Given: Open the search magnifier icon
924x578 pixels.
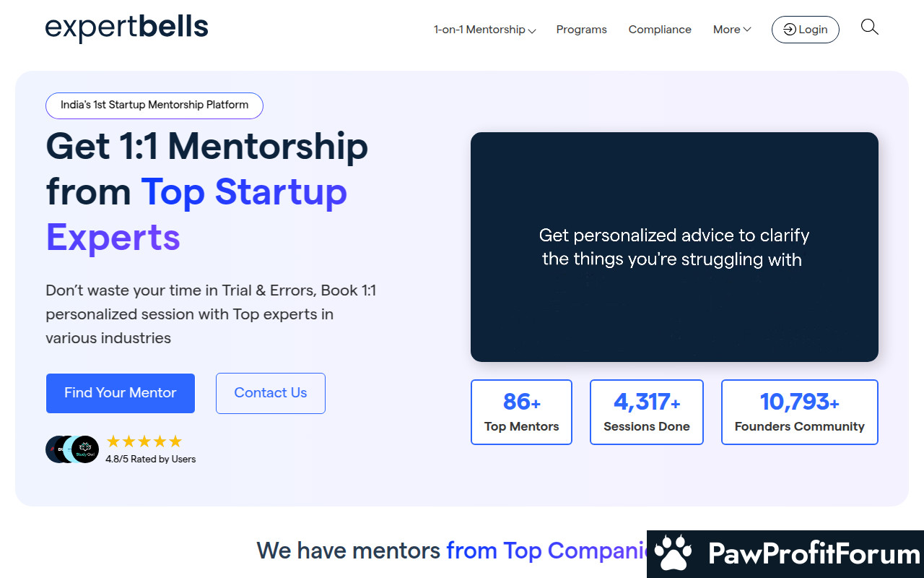Looking at the screenshot, I should coord(869,27).
